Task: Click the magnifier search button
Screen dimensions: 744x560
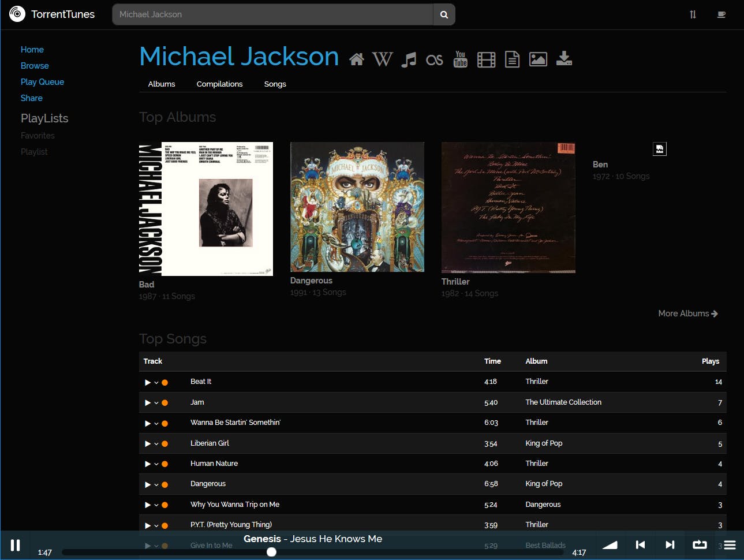Action: (444, 14)
